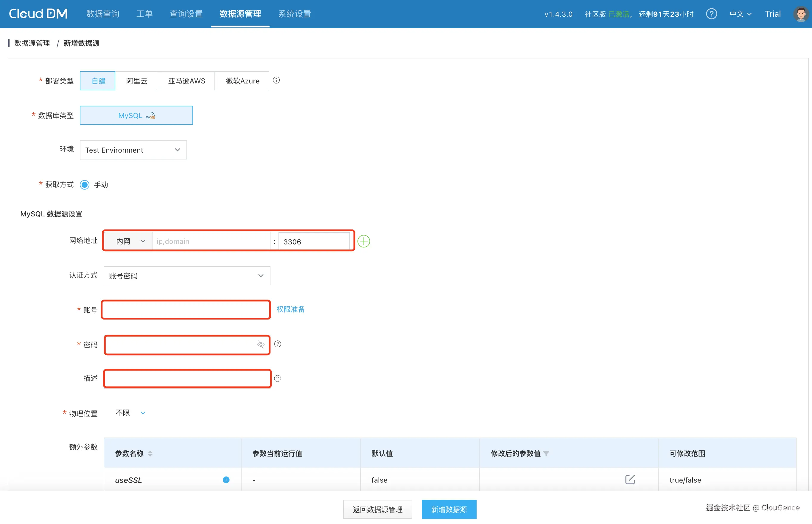Image resolution: width=812 pixels, height=524 pixels.
Task: Click the help question mark in top bar
Action: click(711, 14)
